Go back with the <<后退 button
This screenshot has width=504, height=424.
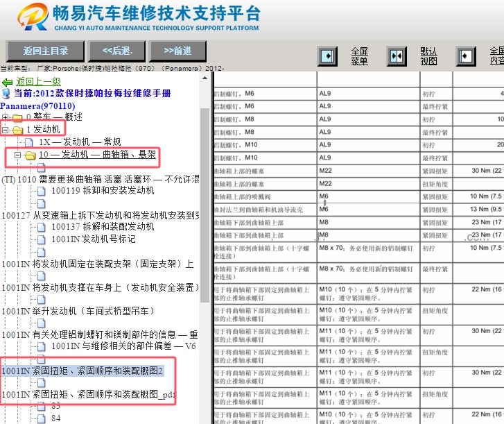(117, 51)
